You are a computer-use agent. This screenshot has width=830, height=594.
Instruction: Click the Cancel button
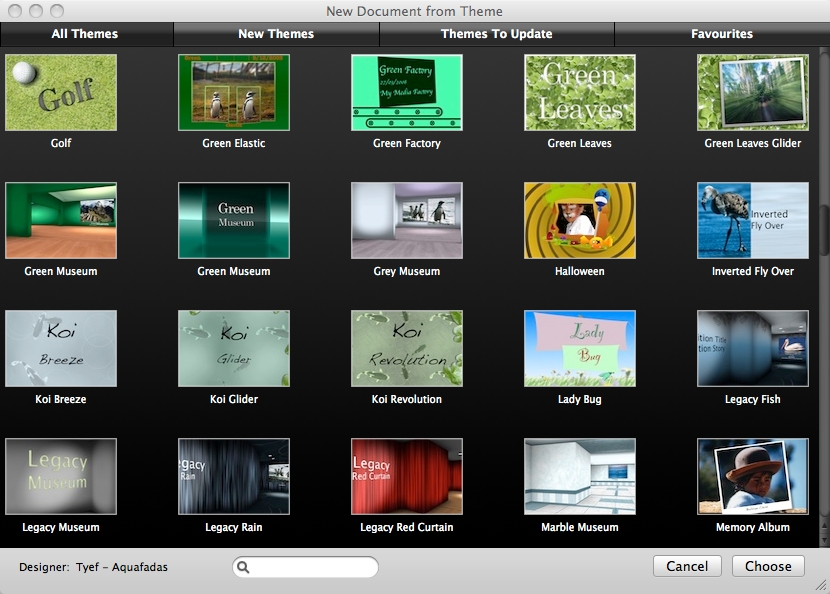pyautogui.click(x=687, y=566)
